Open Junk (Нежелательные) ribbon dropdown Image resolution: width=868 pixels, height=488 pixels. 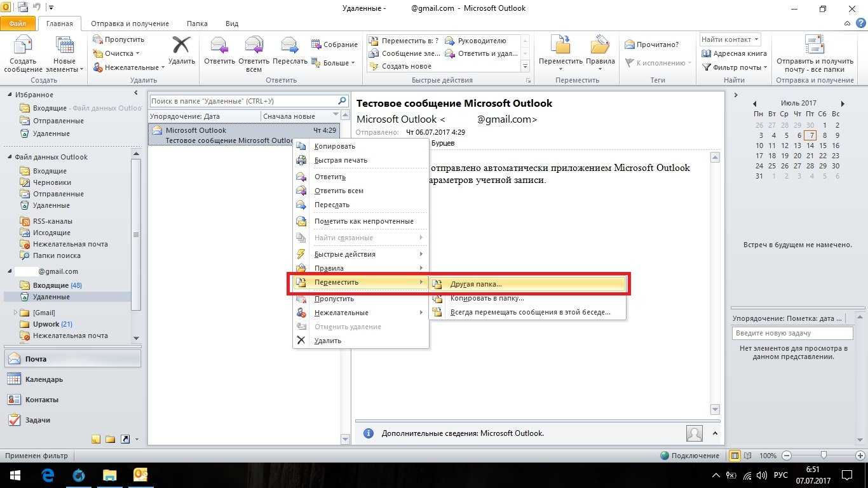tap(128, 67)
